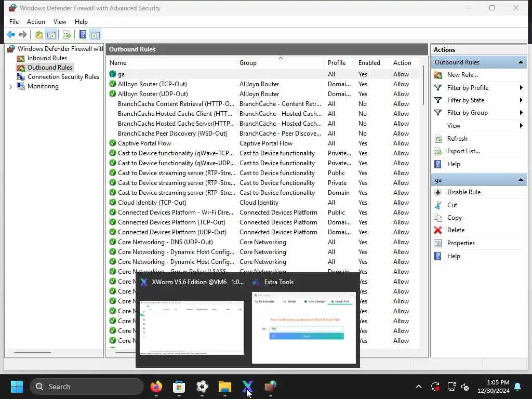Screen dimensions: 532x399
Task: Click Export List... action link
Action: (x=463, y=151)
